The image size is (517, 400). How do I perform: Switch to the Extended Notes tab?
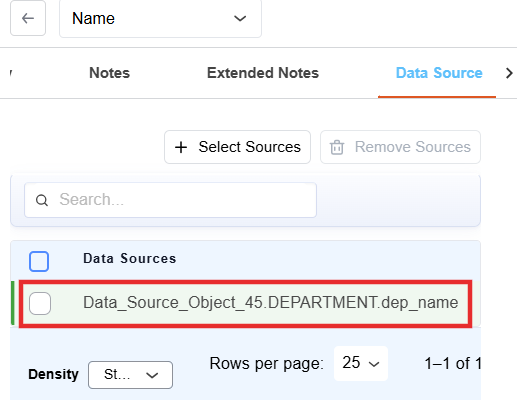pos(263,73)
